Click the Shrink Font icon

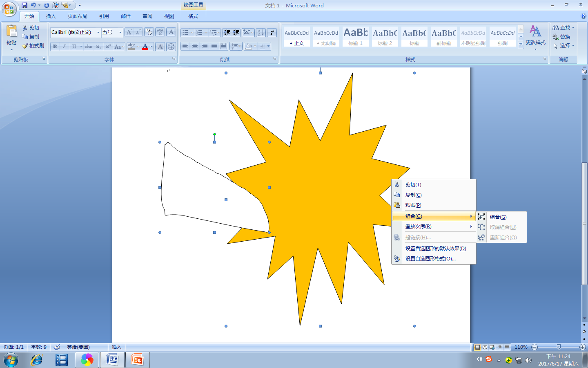click(138, 32)
